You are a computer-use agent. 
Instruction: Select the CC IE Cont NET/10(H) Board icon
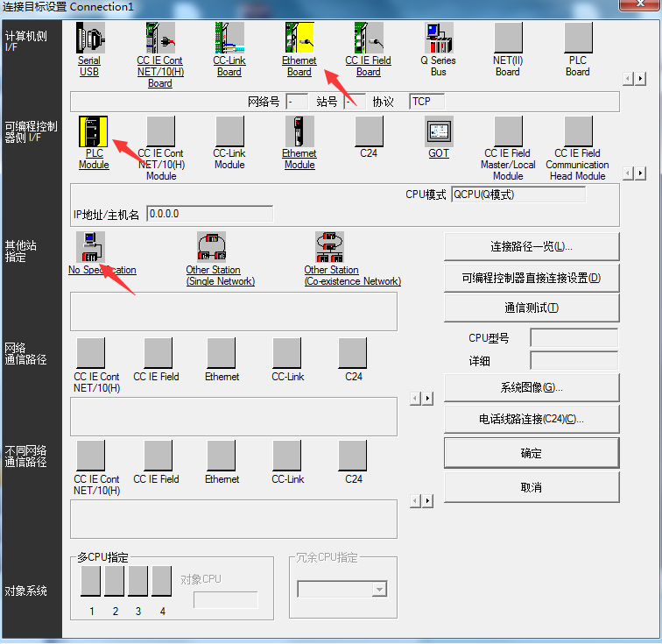159,39
